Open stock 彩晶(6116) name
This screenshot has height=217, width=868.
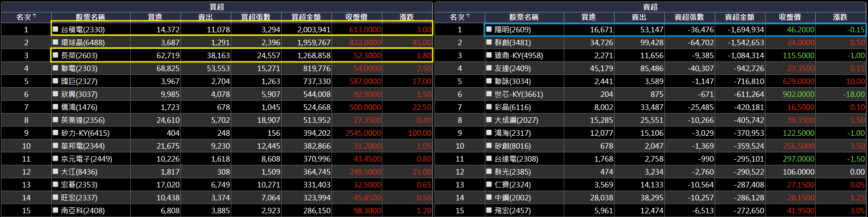point(512,107)
